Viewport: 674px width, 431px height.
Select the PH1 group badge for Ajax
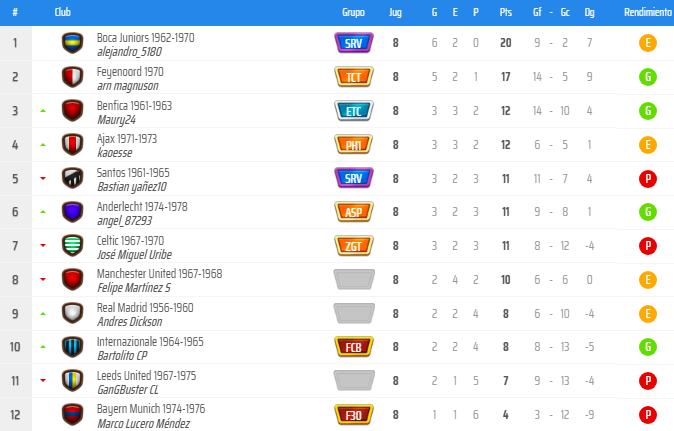pos(354,145)
